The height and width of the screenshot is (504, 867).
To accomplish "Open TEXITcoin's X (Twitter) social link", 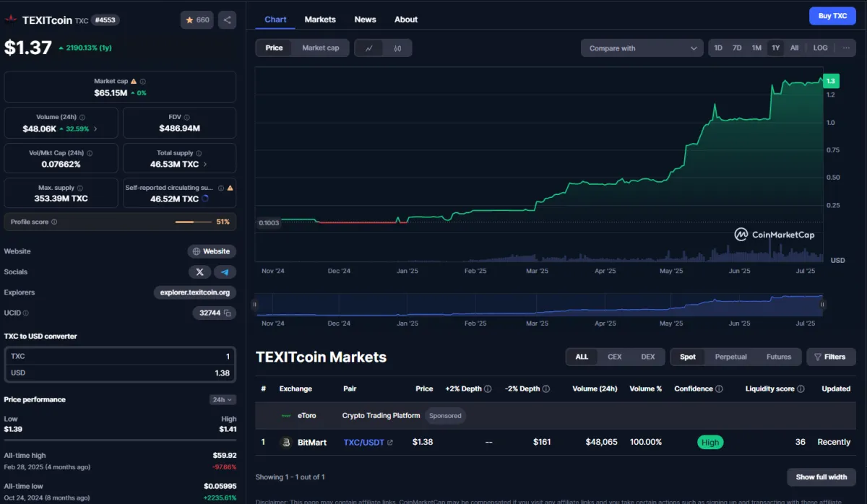I will (x=199, y=272).
